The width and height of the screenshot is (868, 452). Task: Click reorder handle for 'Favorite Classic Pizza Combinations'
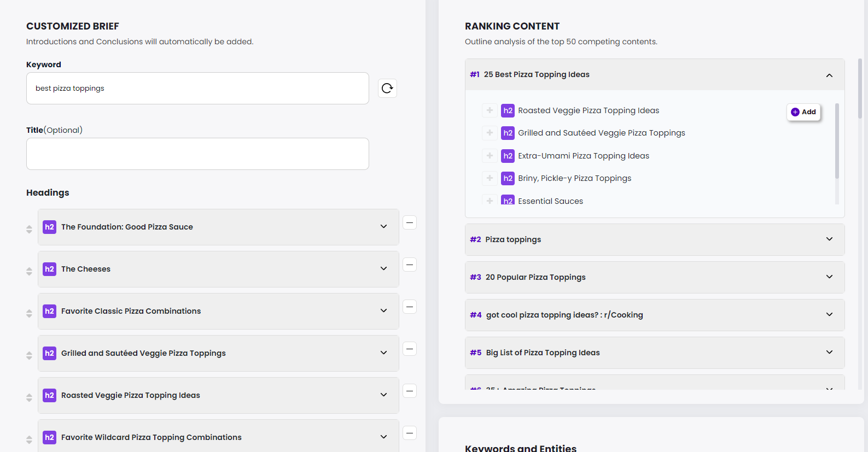[29, 313]
